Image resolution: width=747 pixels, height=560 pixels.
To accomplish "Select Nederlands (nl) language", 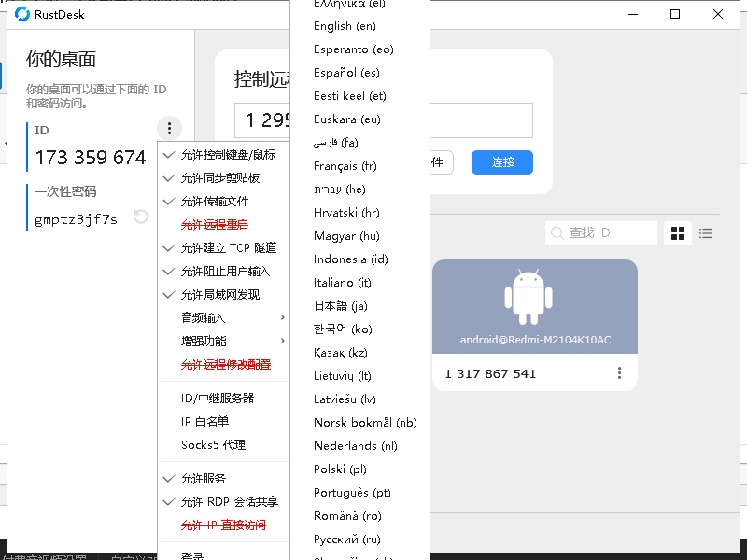I will tap(360, 446).
